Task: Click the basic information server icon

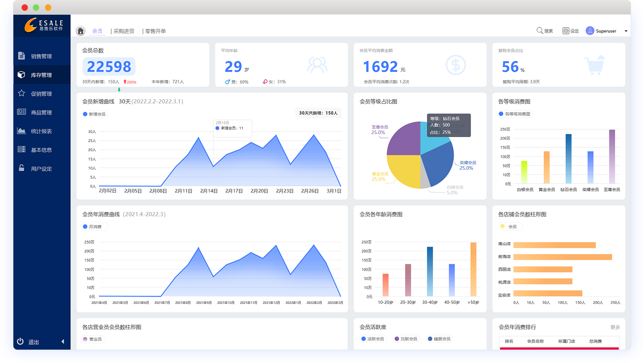Action: coord(21,149)
